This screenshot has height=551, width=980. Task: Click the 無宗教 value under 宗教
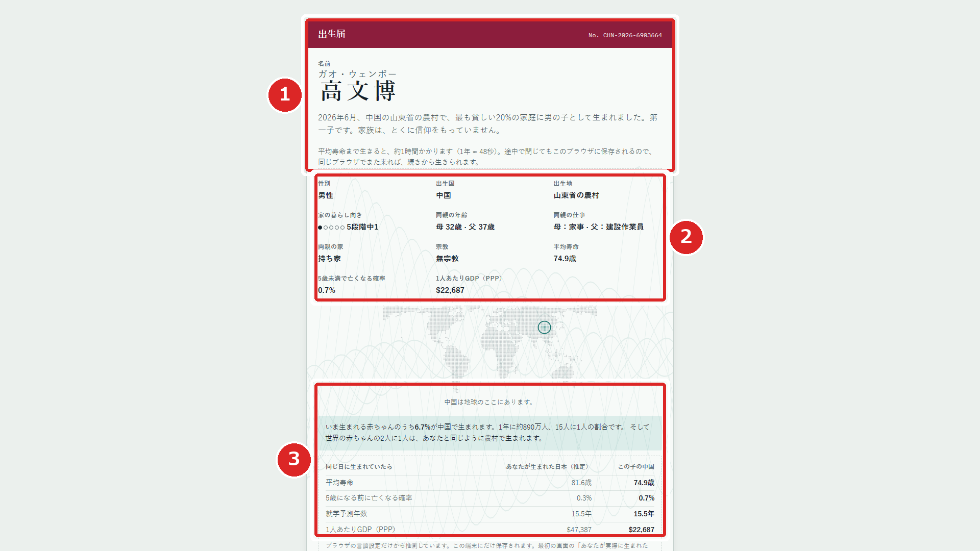pos(447,259)
